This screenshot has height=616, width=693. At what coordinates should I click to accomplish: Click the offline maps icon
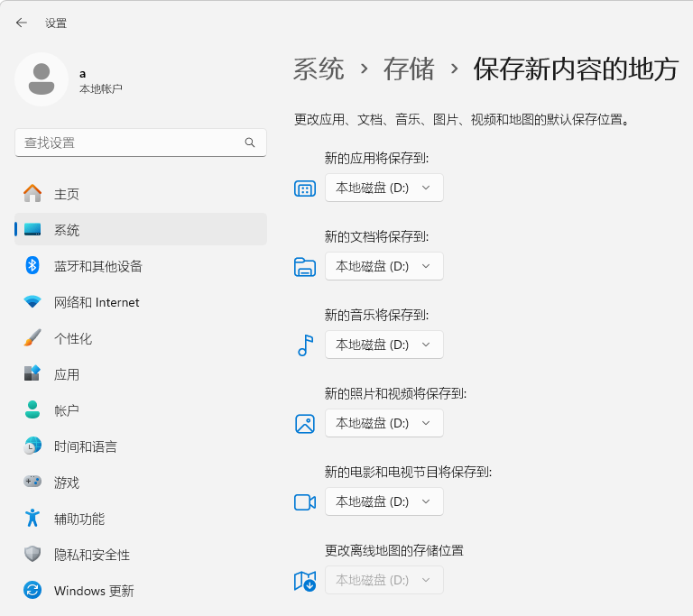click(x=305, y=581)
